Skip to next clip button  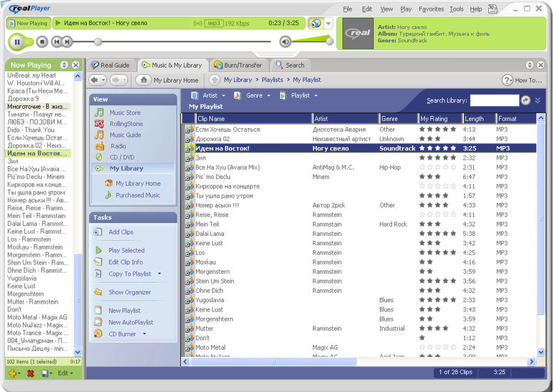pyautogui.click(x=67, y=42)
